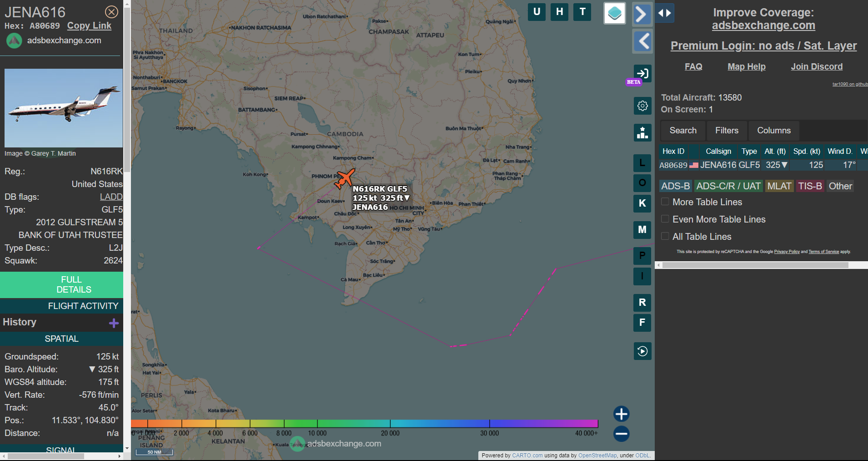Open the reCAPTCHA Privacy Policy link
Screen dimensions: 868x461
coord(787,252)
